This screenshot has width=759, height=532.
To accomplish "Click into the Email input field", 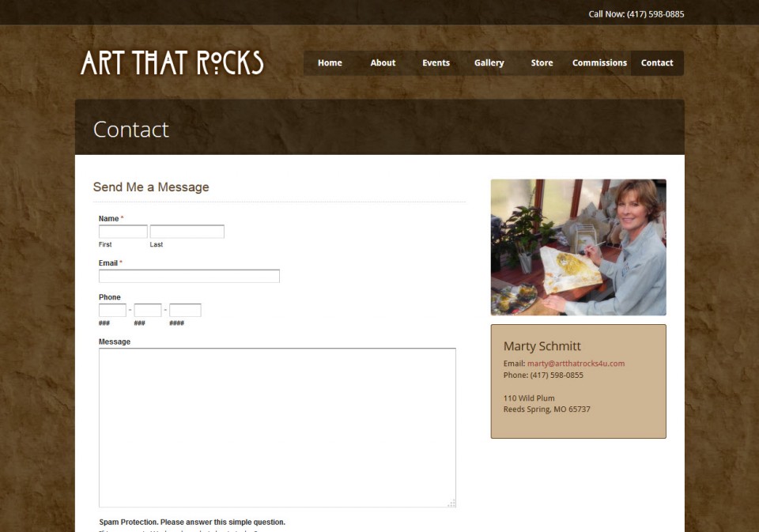I will [x=189, y=276].
